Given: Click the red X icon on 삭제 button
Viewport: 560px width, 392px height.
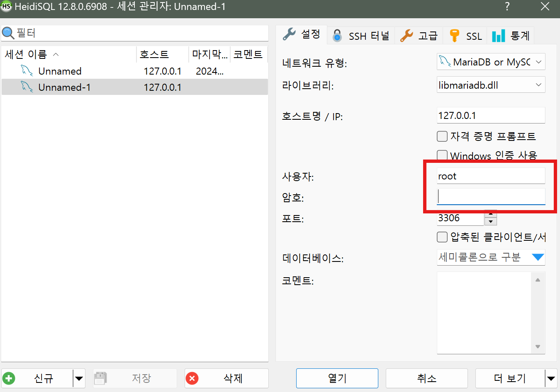Looking at the screenshot, I should click(192, 378).
